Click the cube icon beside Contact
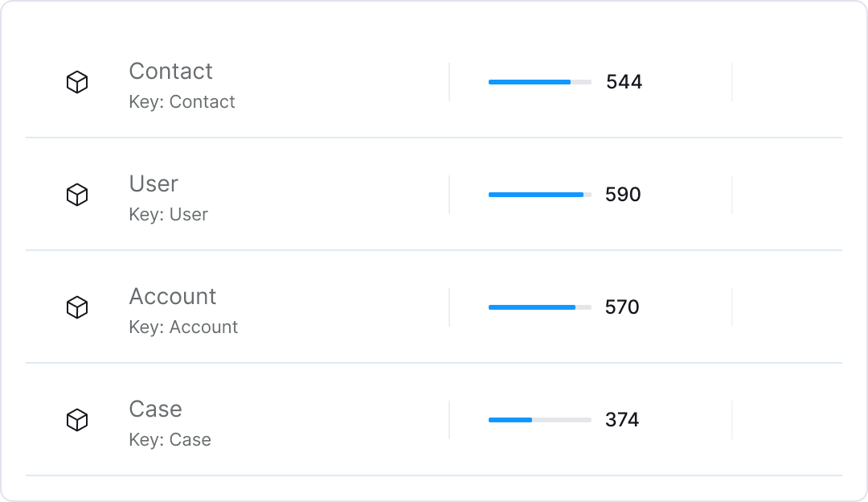868x502 pixels. pos(76,82)
